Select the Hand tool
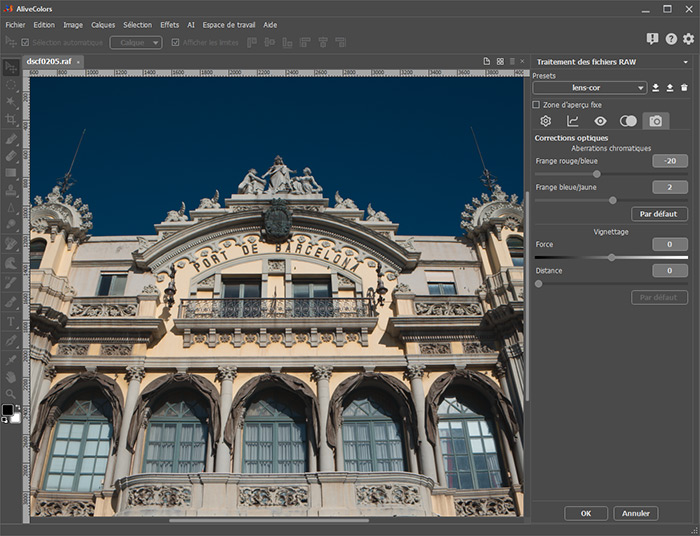Viewport: 700px width, 536px height. tap(11, 377)
